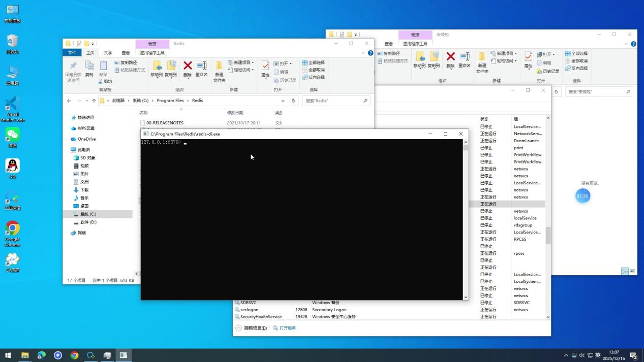Viewport: 644px width, 362px height.
Task: Click 全部选择 in the Redis window ribbon
Action: click(313, 62)
